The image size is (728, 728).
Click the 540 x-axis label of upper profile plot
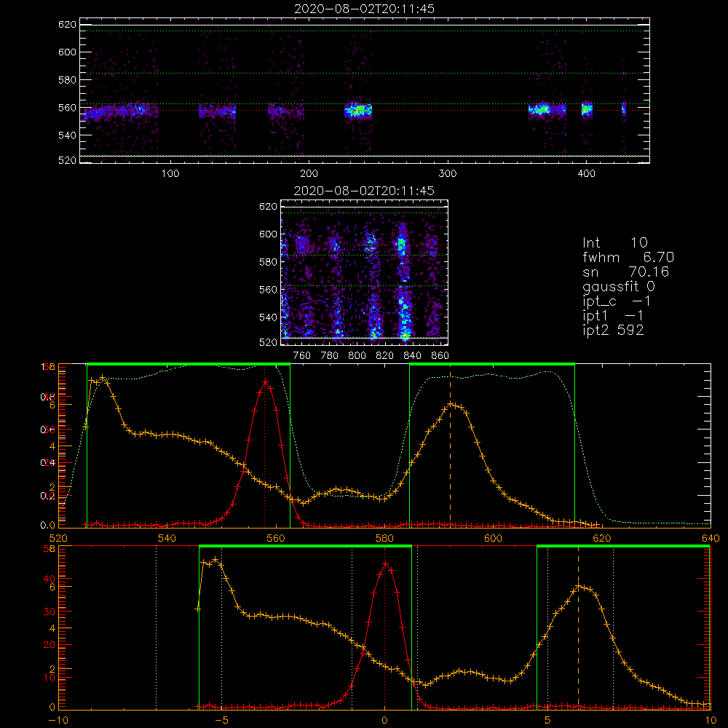[167, 538]
